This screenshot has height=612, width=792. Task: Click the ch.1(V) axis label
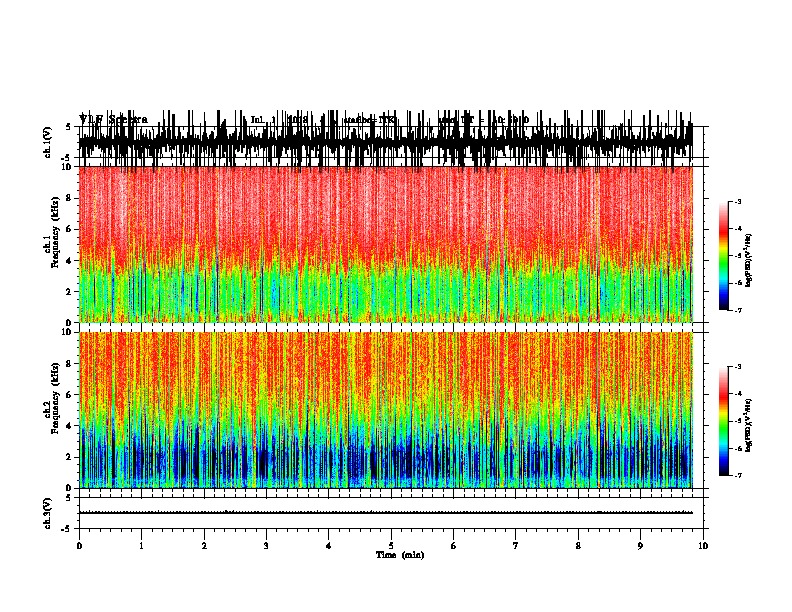[48, 142]
